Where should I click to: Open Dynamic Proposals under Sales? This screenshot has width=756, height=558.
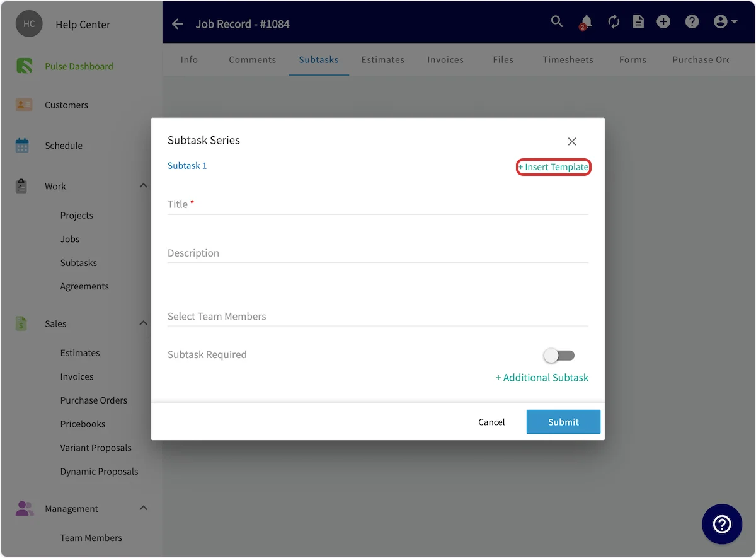99,472
